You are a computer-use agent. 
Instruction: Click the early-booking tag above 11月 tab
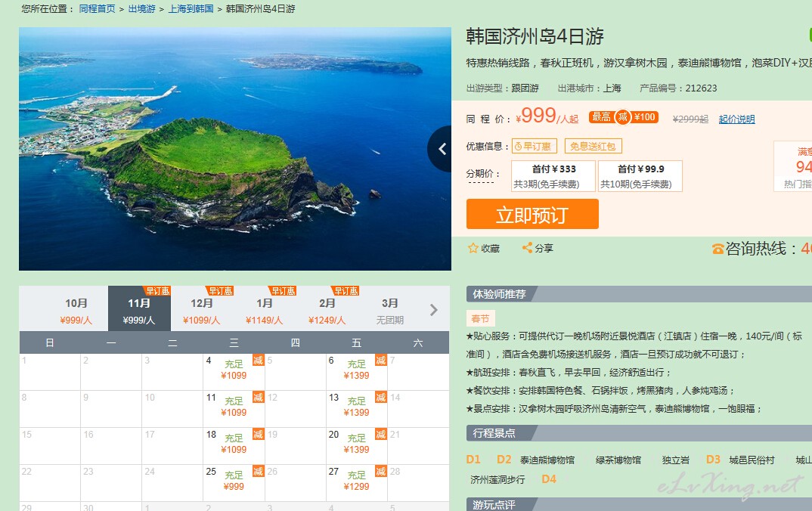[x=157, y=291]
